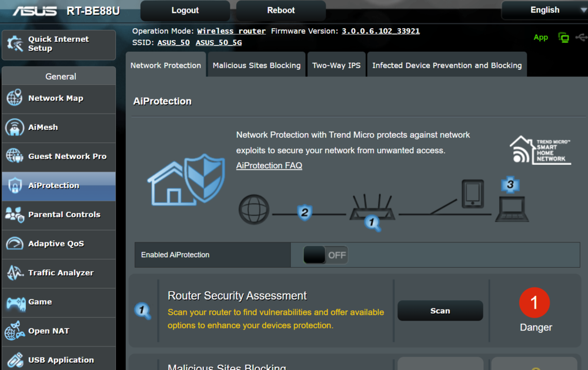The width and height of the screenshot is (588, 370).
Task: Click the firmware version number link
Action: click(x=380, y=31)
